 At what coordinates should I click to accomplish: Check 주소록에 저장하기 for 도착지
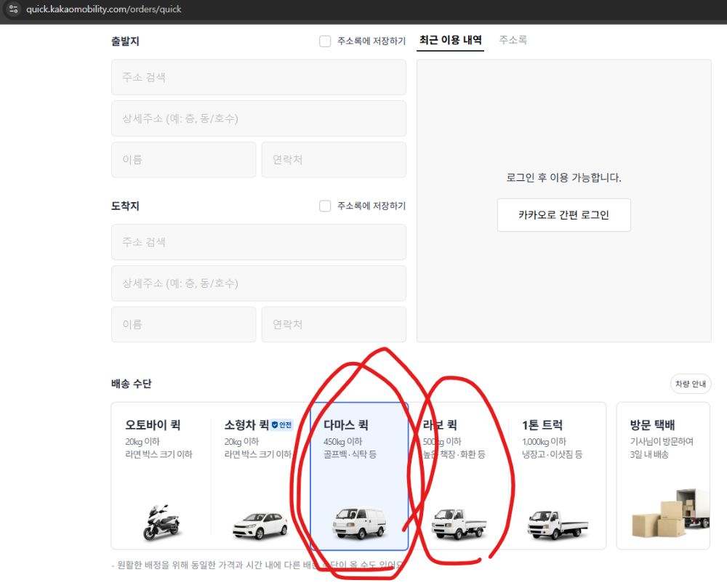pyautogui.click(x=325, y=206)
